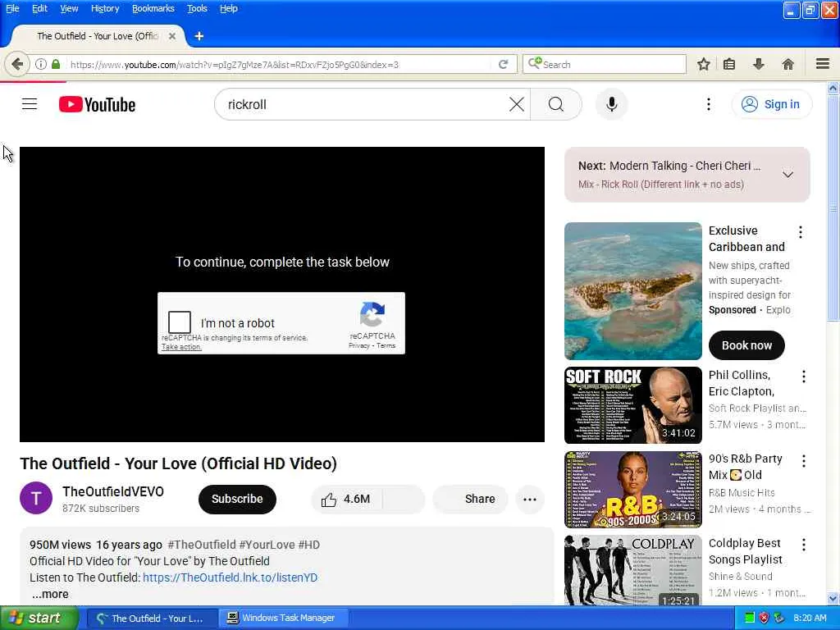This screenshot has height=630, width=840.
Task: Open options for Phil Collins, Eric Clapton video
Action: (803, 377)
